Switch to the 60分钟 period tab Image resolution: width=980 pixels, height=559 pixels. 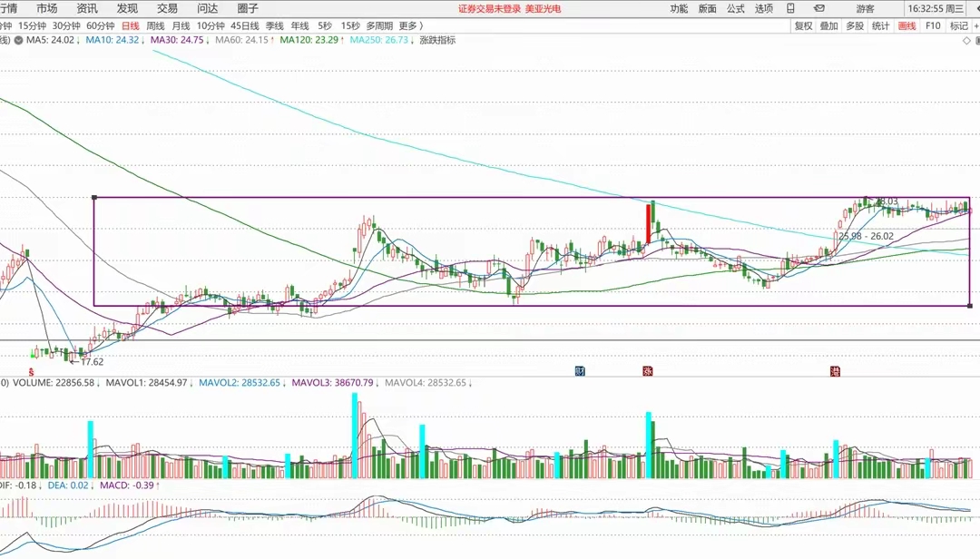pyautogui.click(x=100, y=25)
